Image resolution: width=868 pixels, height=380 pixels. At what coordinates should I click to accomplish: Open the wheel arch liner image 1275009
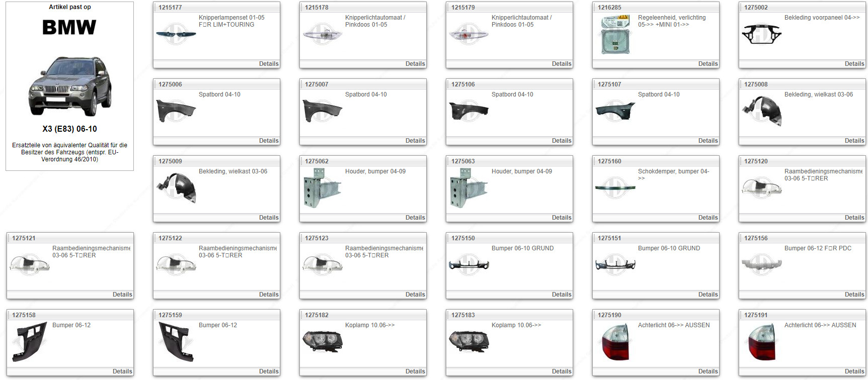tap(176, 188)
